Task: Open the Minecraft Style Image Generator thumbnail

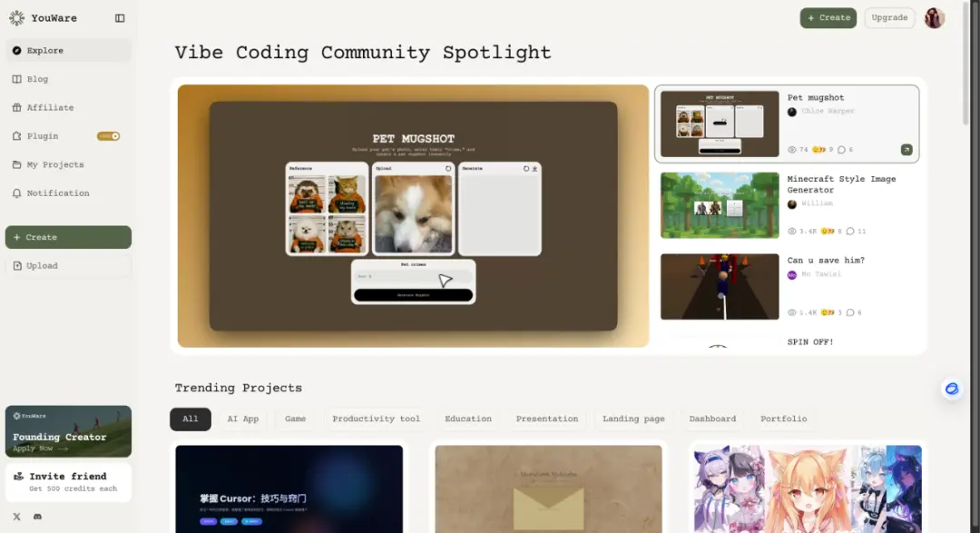Action: point(720,205)
